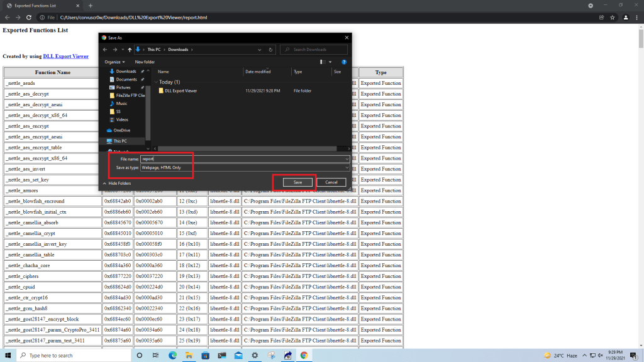Expand the File name history dropdown
644x362 pixels.
pyautogui.click(x=347, y=160)
